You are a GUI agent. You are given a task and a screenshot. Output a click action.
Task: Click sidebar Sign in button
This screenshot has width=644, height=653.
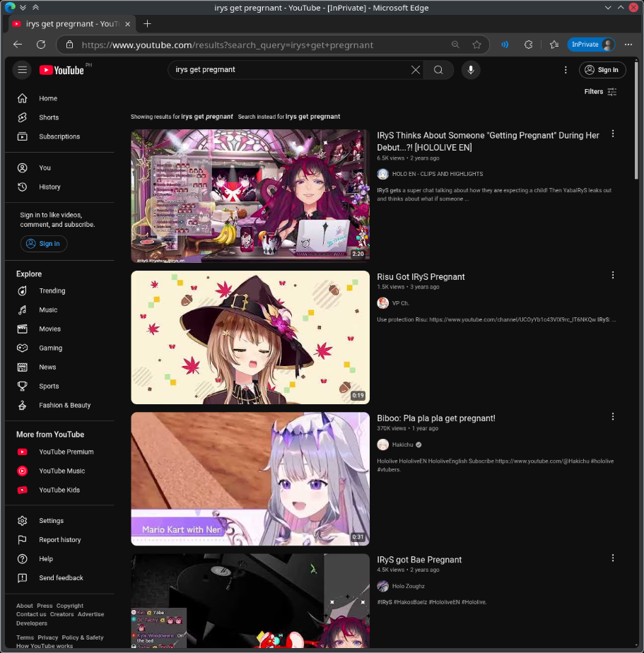(44, 244)
